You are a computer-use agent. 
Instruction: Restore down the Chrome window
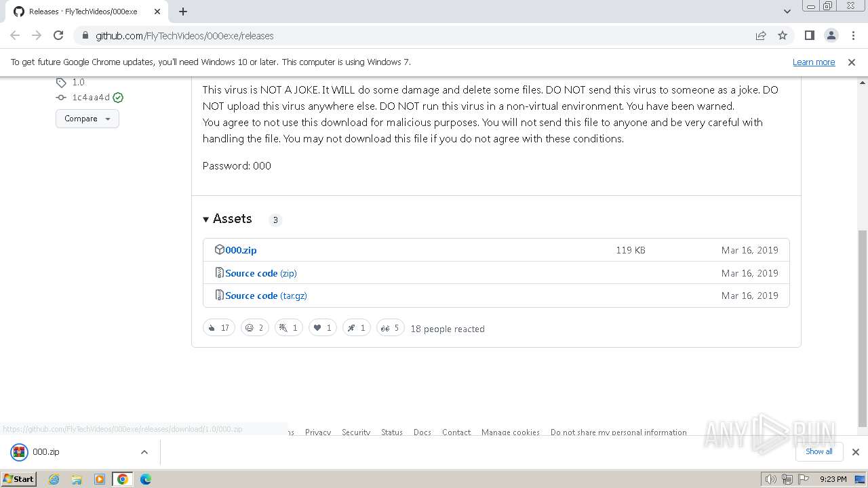(x=828, y=5)
